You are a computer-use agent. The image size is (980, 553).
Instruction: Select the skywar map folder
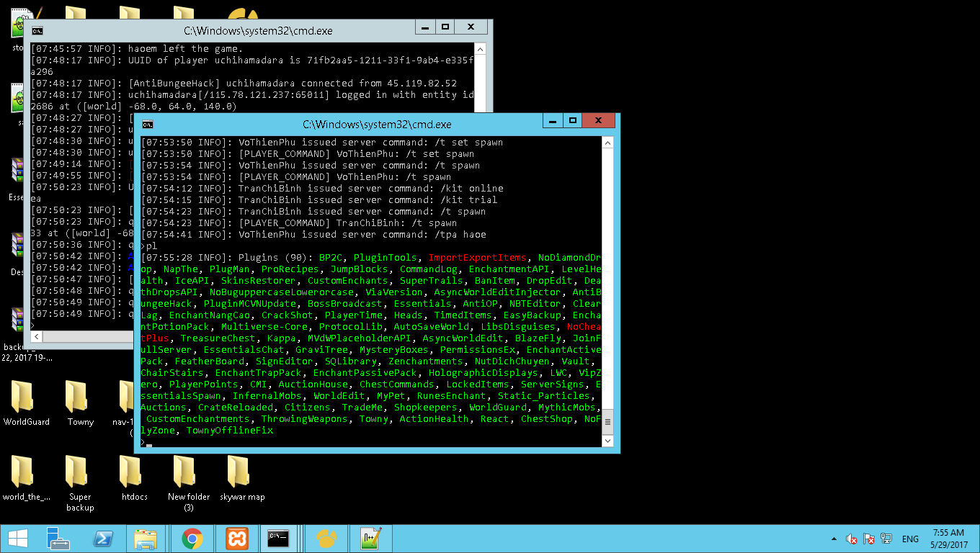click(242, 479)
